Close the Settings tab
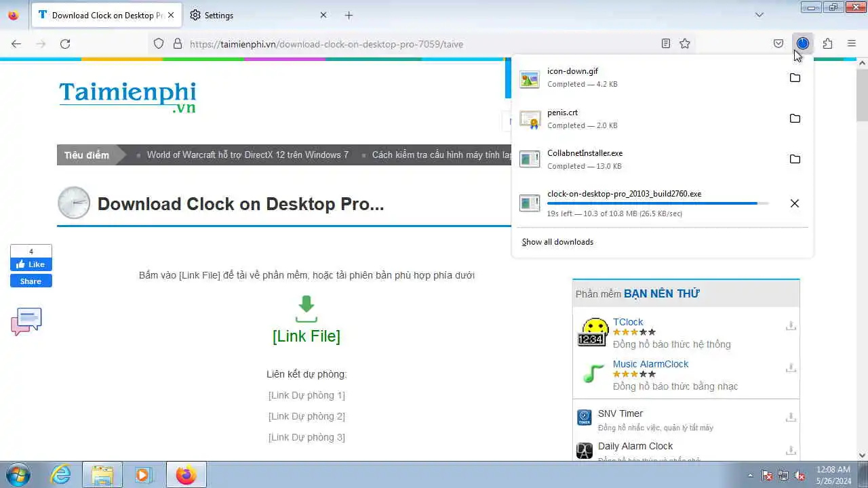The width and height of the screenshot is (868, 488). [x=323, y=15]
